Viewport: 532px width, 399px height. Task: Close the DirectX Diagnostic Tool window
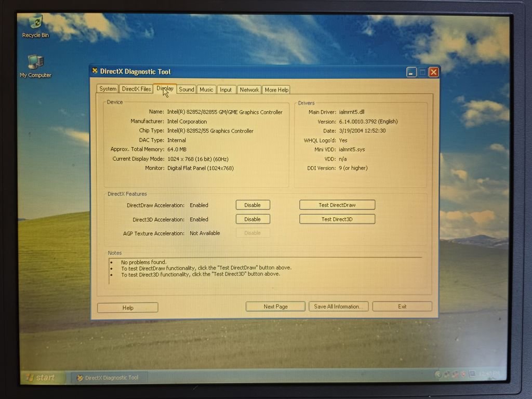click(x=433, y=72)
